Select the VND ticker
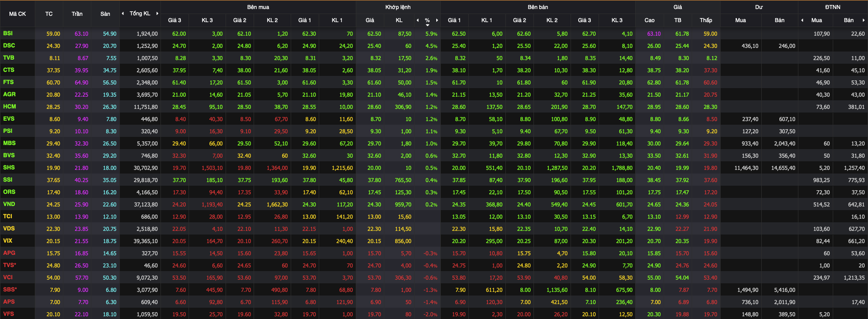 pos(9,204)
